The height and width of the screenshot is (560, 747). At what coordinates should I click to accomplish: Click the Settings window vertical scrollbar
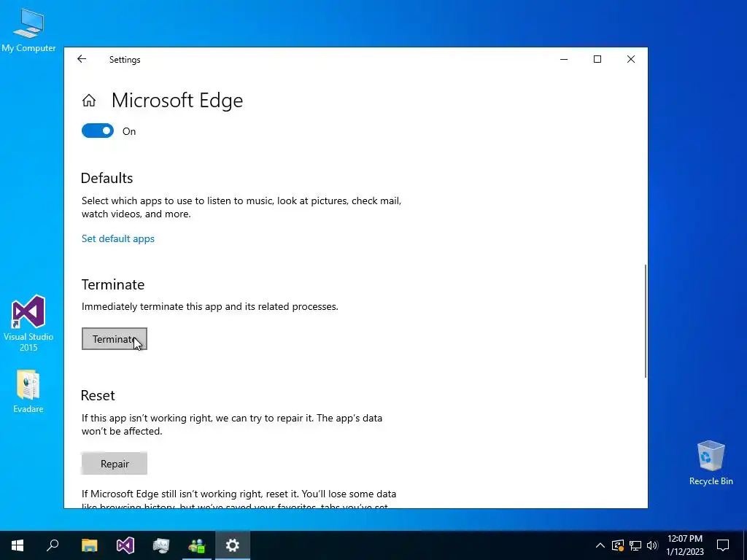point(646,322)
